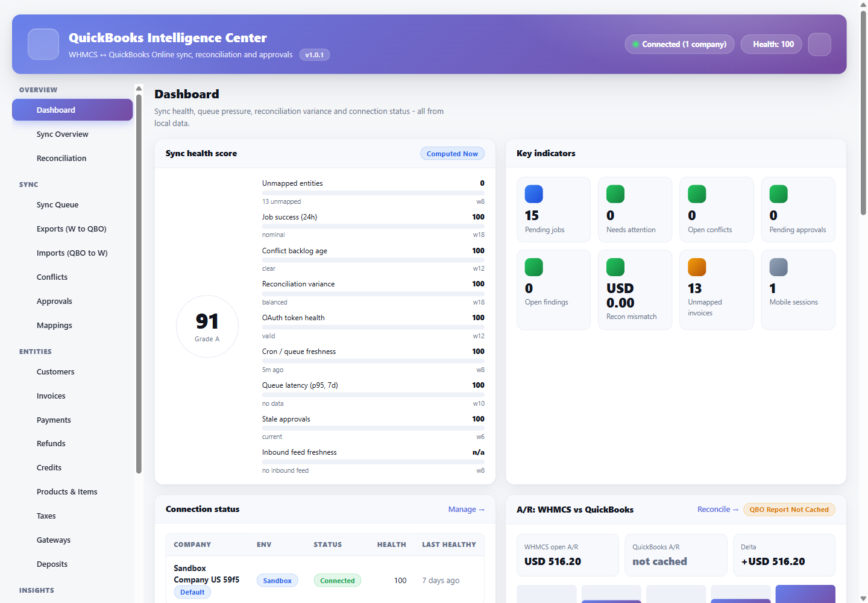Open Customers entity page
This screenshot has width=868, height=603.
tap(72, 371)
